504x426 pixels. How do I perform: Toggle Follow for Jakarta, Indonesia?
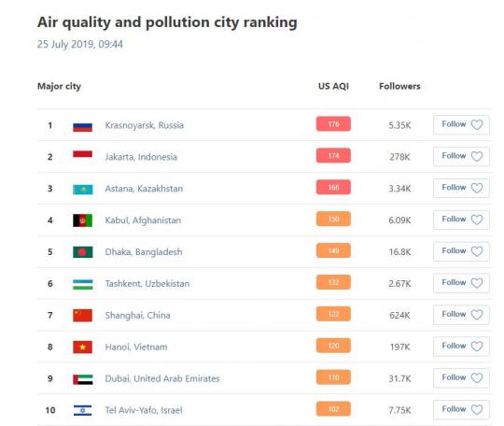(x=461, y=156)
